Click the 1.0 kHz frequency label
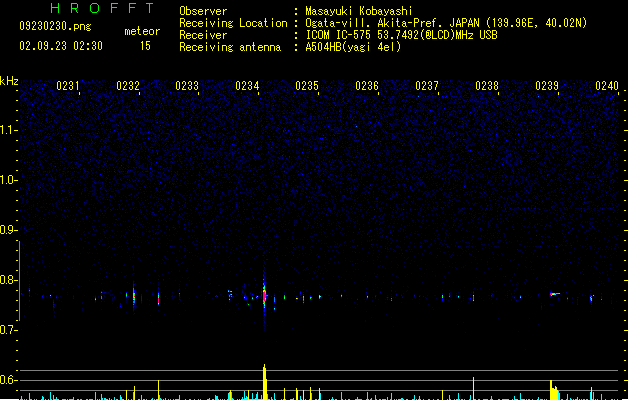Image resolution: width=629 pixels, height=400 pixels. [x=8, y=180]
